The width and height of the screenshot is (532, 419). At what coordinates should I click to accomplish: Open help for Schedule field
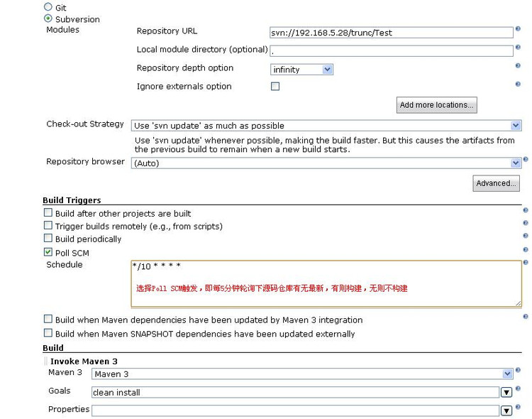pos(526,262)
